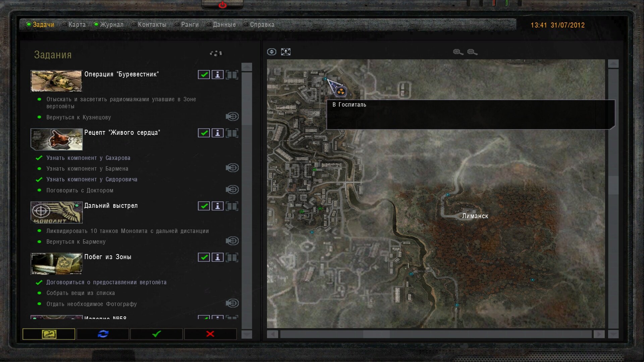The width and height of the screenshot is (644, 362).
Task: Click the blue refresh arrows button
Action: tap(103, 334)
